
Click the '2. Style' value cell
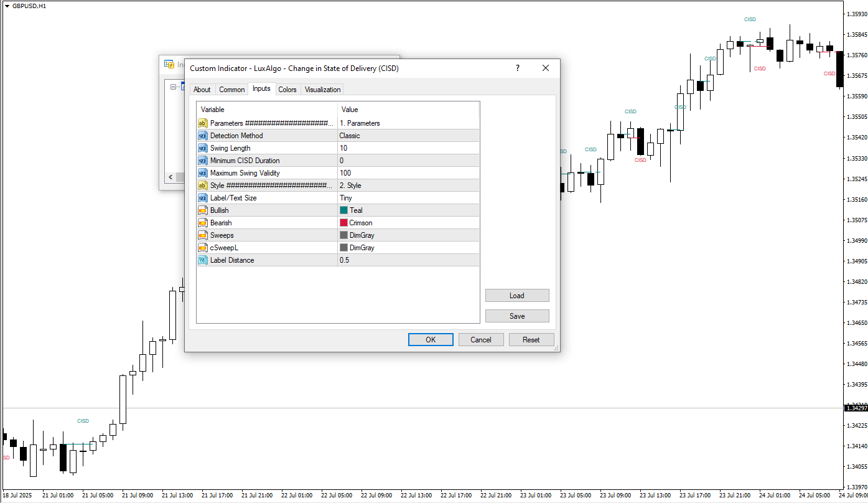click(x=408, y=186)
